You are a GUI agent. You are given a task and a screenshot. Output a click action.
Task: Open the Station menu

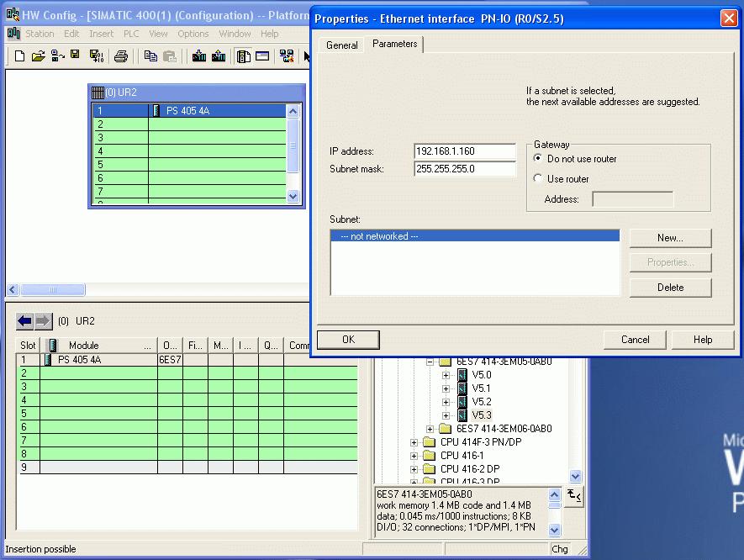[40, 34]
